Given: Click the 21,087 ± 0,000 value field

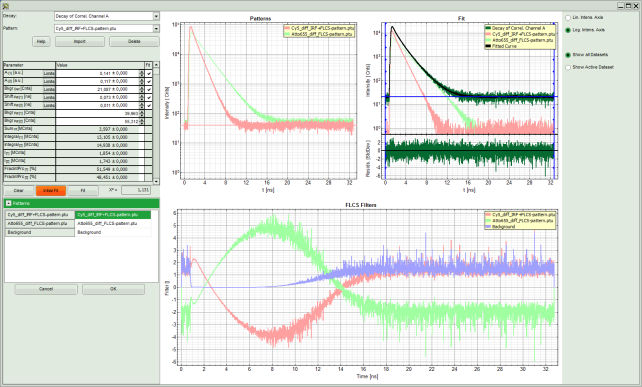Looking at the screenshot, I should coord(97,89).
